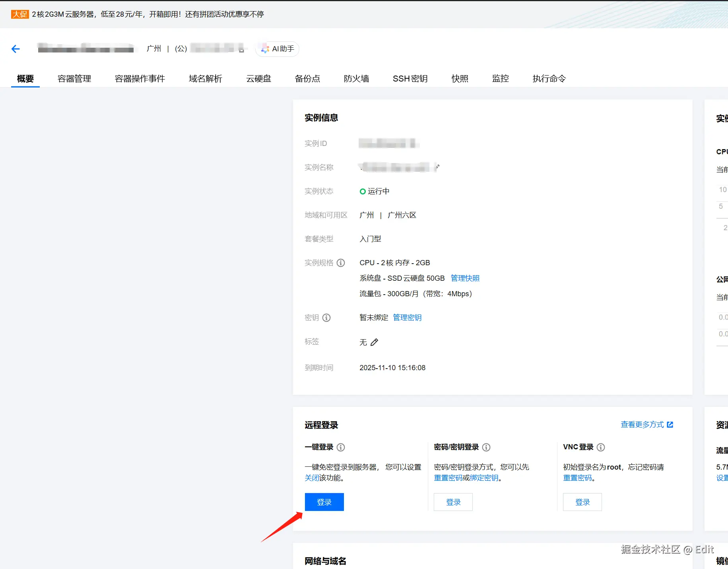
Task: Click the 关闭 link under 一键登录
Action: pyautogui.click(x=312, y=478)
